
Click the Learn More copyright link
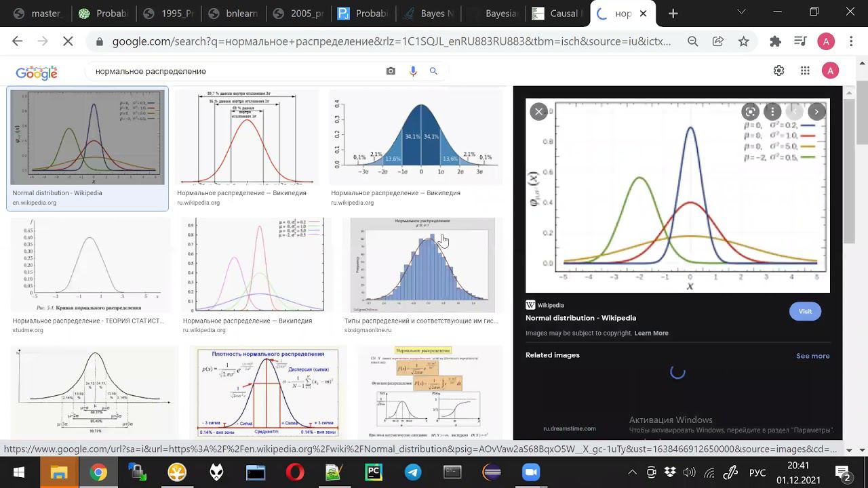click(651, 333)
